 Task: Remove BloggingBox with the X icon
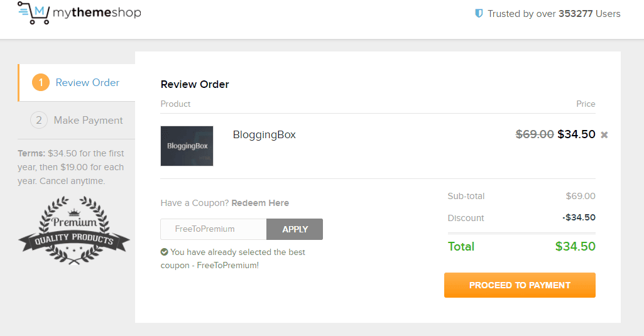604,135
